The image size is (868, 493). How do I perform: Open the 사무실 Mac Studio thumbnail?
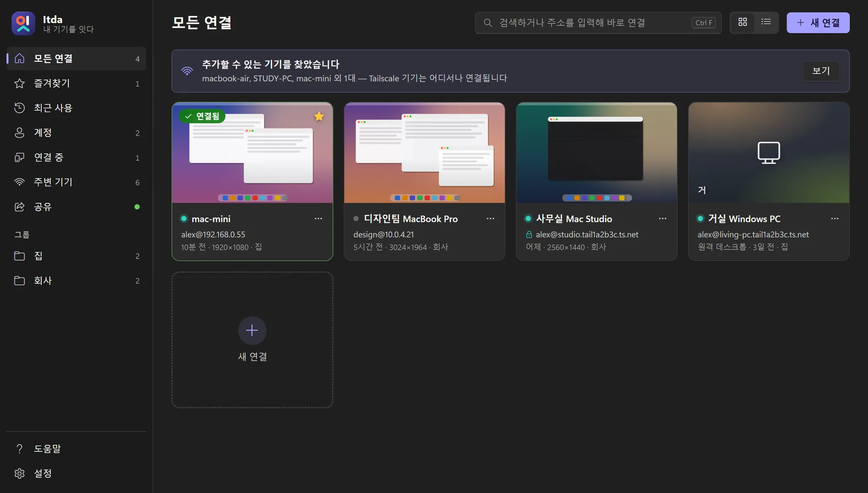[596, 153]
